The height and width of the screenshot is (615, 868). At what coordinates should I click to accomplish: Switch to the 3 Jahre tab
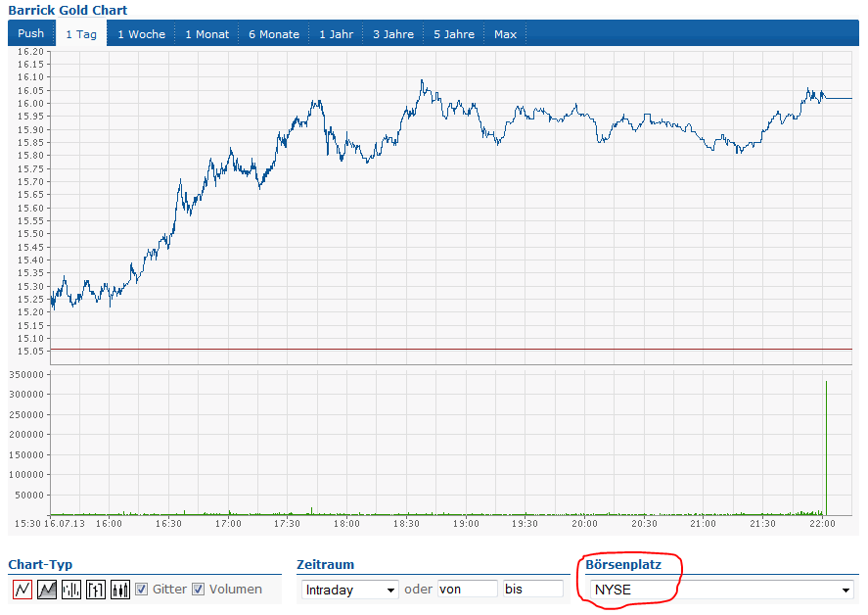pos(393,34)
